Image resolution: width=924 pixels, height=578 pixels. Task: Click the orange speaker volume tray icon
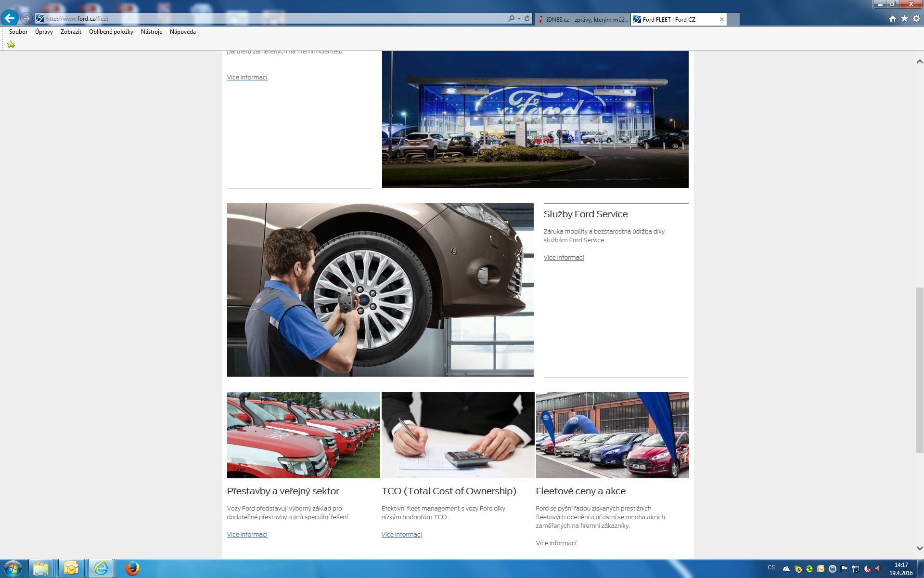(878, 569)
